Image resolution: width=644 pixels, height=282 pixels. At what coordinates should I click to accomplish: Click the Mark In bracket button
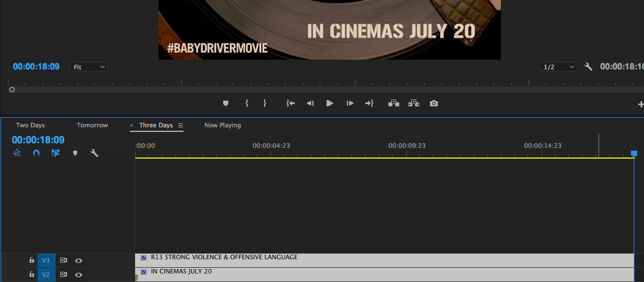click(x=247, y=103)
